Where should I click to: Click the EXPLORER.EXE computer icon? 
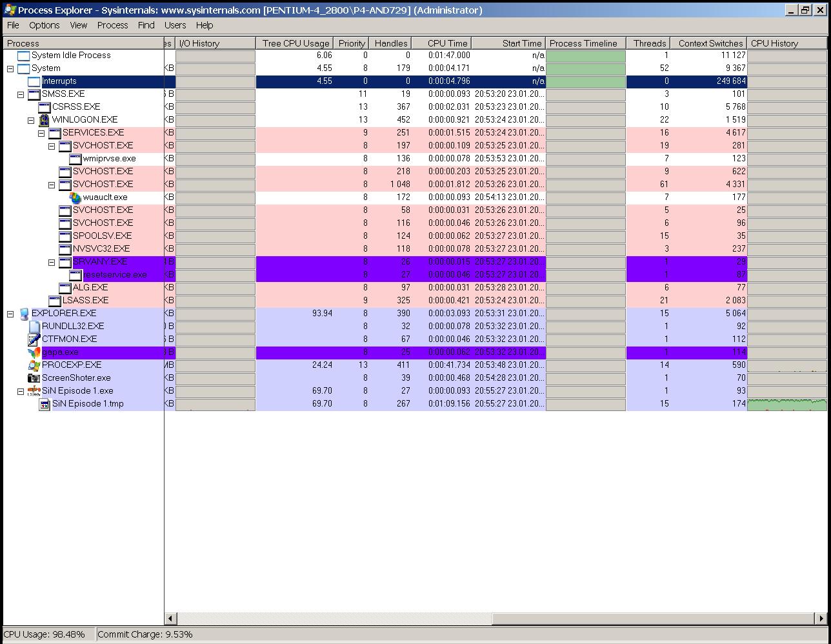click(23, 314)
